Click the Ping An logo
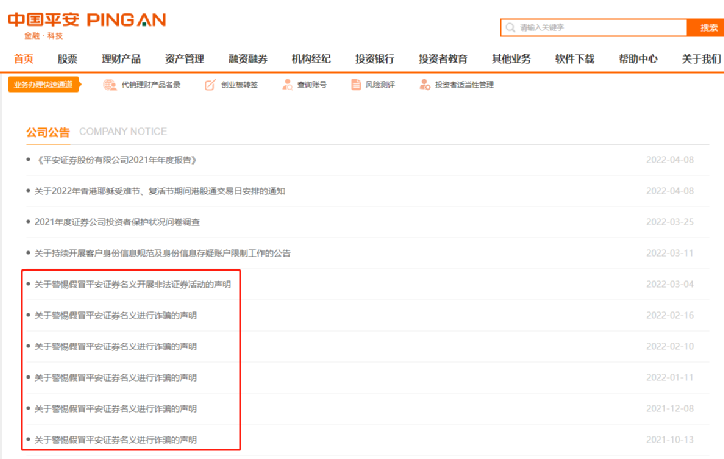The height and width of the screenshot is (459, 724). [x=87, y=25]
